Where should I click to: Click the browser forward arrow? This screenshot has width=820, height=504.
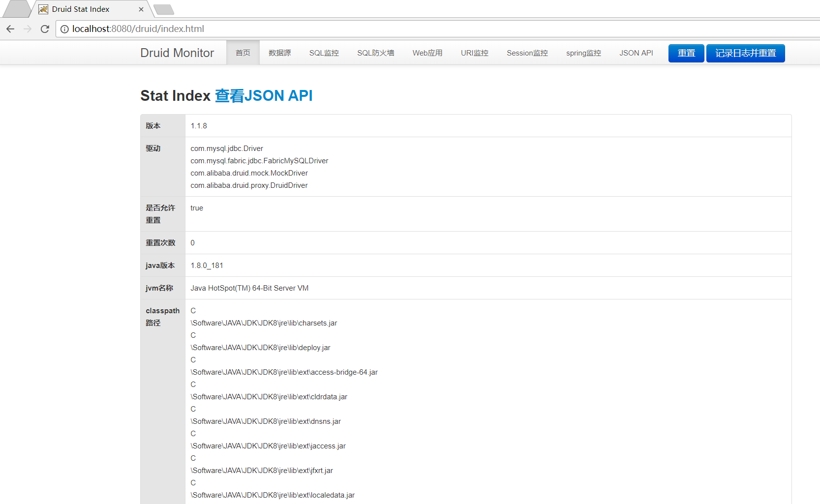28,29
